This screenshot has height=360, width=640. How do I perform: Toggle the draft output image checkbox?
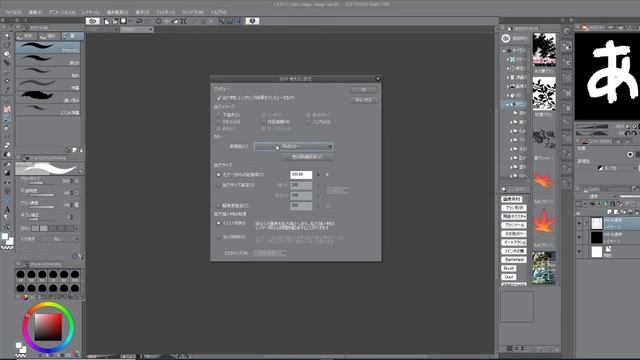click(x=219, y=115)
